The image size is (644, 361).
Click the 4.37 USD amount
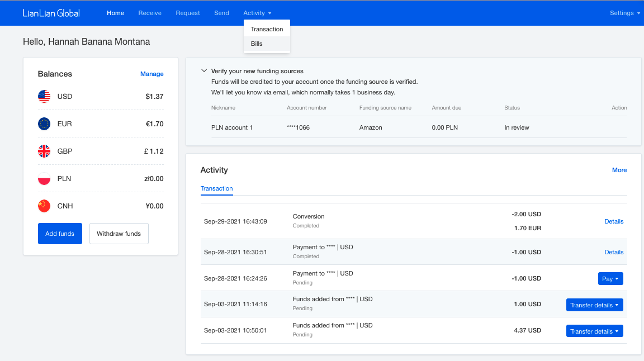click(527, 330)
